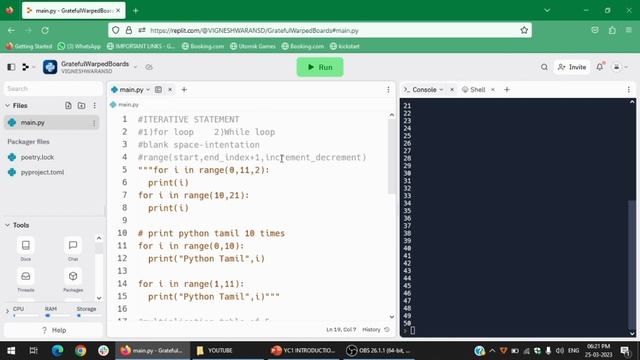Open main.py tab dropdown chevron

point(148,89)
